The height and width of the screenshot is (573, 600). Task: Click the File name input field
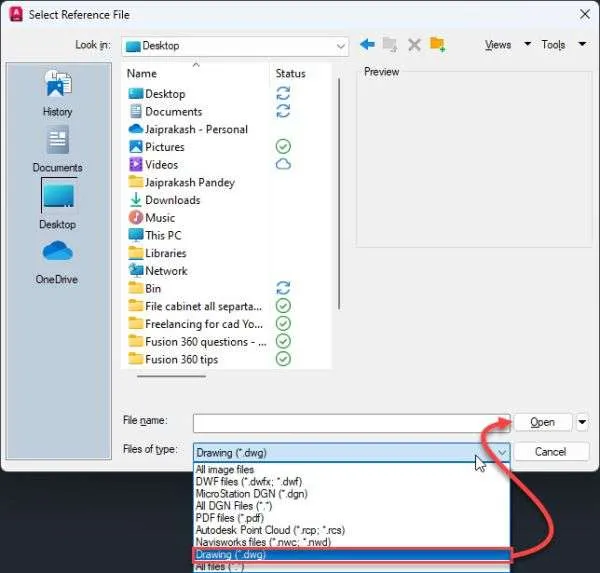[351, 423]
